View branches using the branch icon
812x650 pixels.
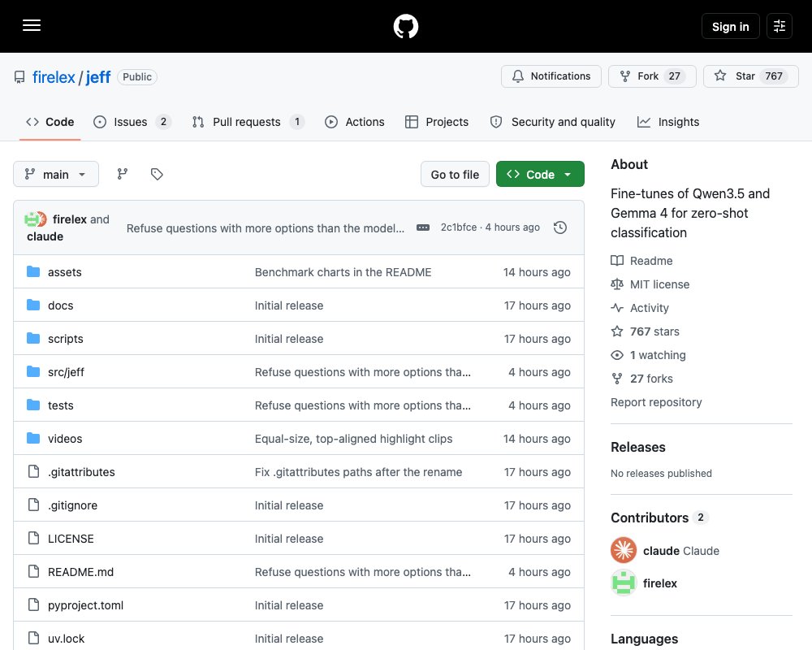(123, 174)
